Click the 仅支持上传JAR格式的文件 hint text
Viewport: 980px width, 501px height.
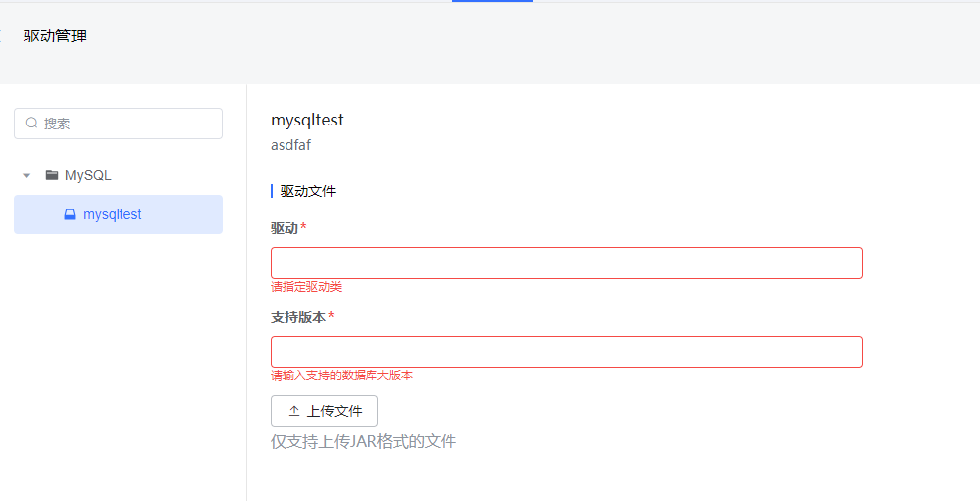click(364, 441)
